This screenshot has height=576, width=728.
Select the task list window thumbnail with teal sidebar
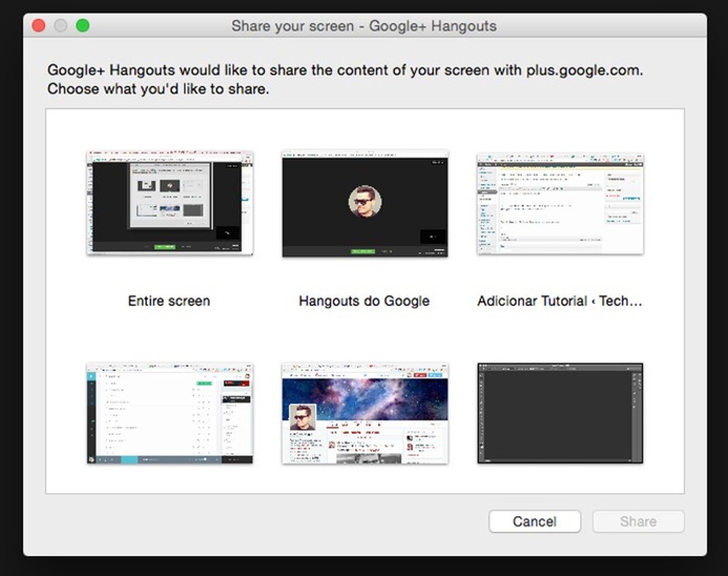pyautogui.click(x=170, y=413)
